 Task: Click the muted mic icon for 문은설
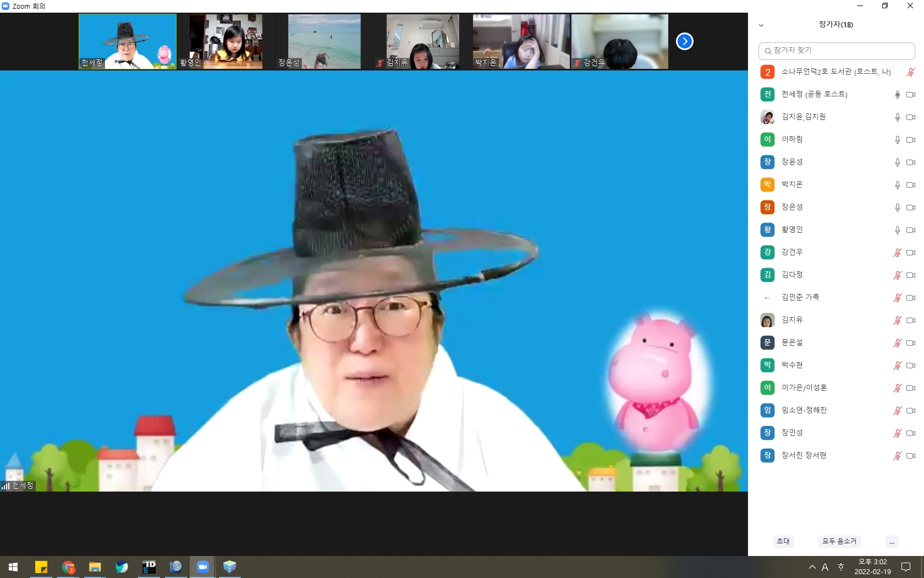897,343
